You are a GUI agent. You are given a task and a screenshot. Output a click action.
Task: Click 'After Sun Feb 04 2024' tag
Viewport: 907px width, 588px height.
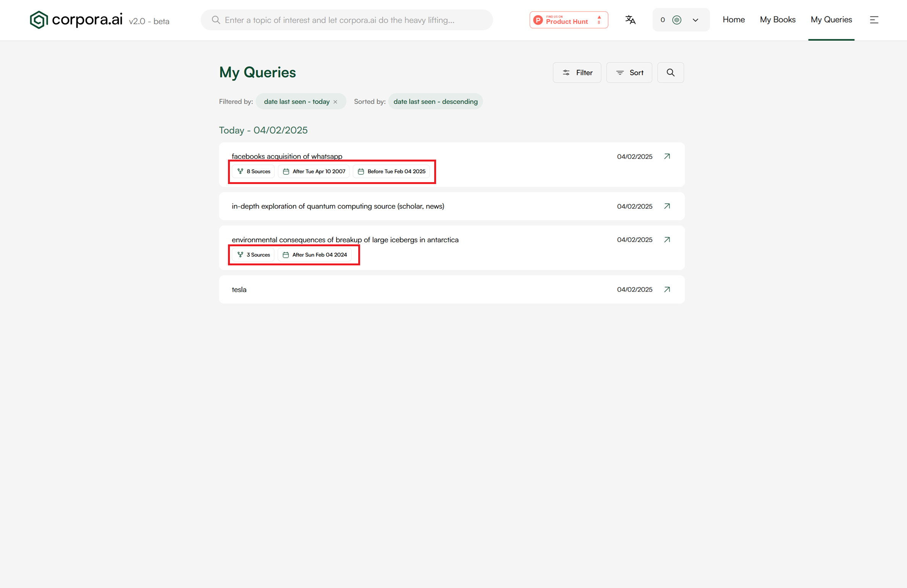pyautogui.click(x=315, y=255)
